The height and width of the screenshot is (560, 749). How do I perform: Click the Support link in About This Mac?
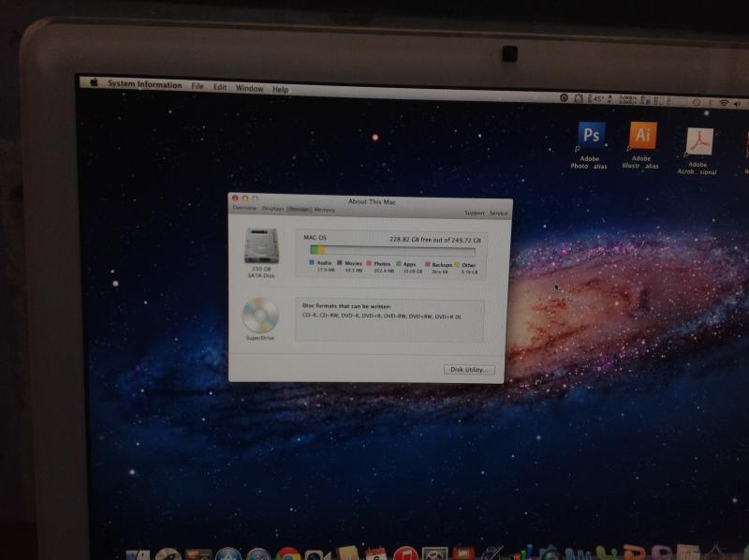[x=475, y=214]
